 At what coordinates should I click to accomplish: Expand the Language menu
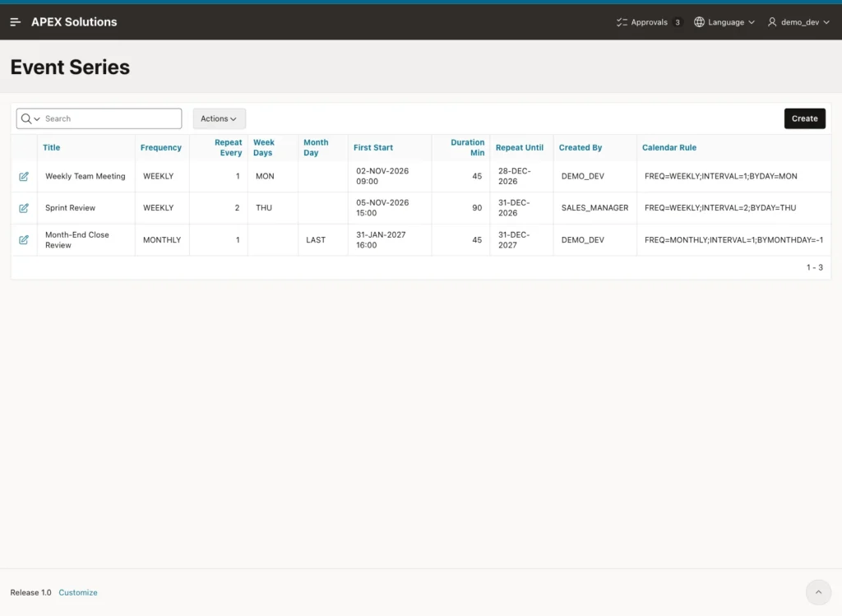(x=724, y=22)
